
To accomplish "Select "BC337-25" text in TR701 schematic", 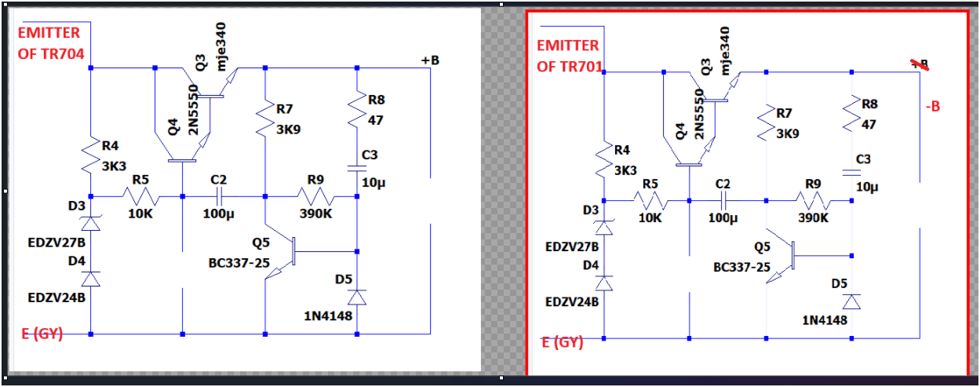I will [x=741, y=267].
